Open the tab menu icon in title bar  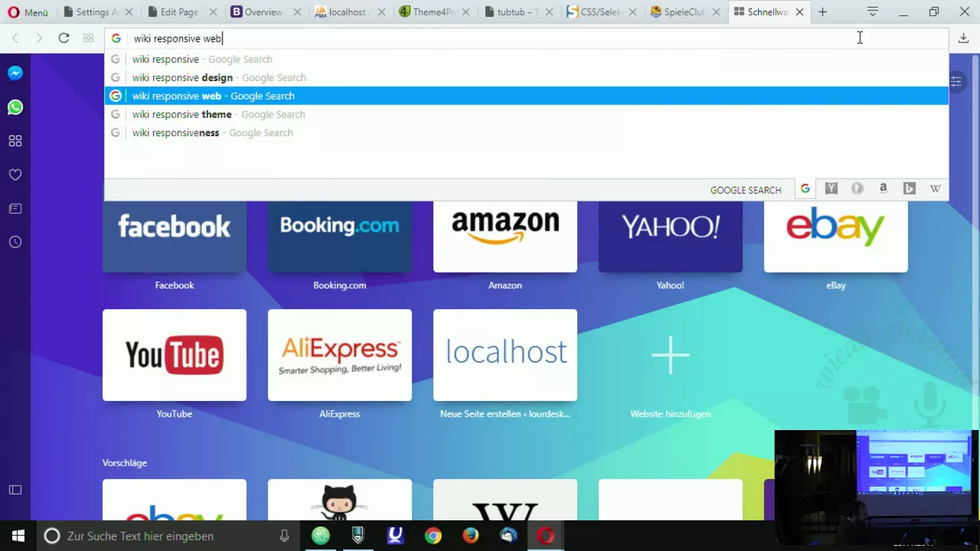pyautogui.click(x=872, y=12)
